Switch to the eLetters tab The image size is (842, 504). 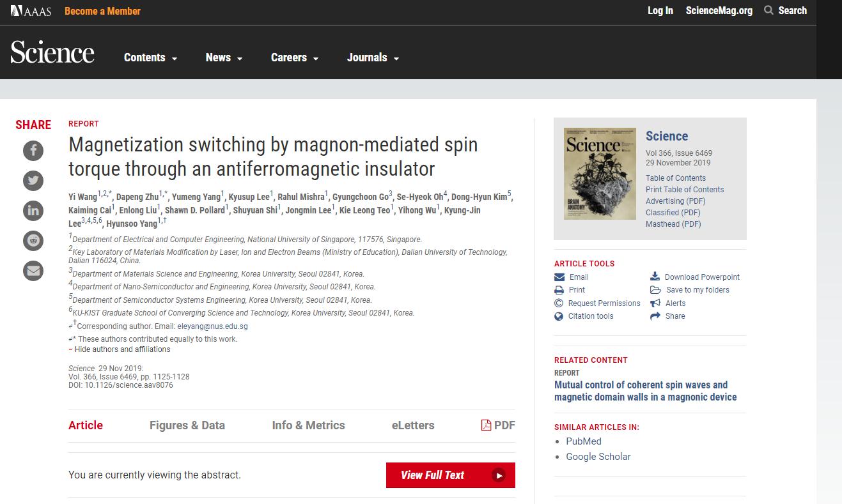coord(413,425)
